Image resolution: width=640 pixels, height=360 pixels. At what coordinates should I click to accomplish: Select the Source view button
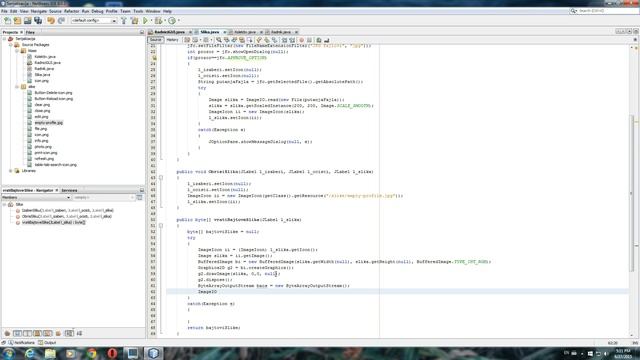156,40
